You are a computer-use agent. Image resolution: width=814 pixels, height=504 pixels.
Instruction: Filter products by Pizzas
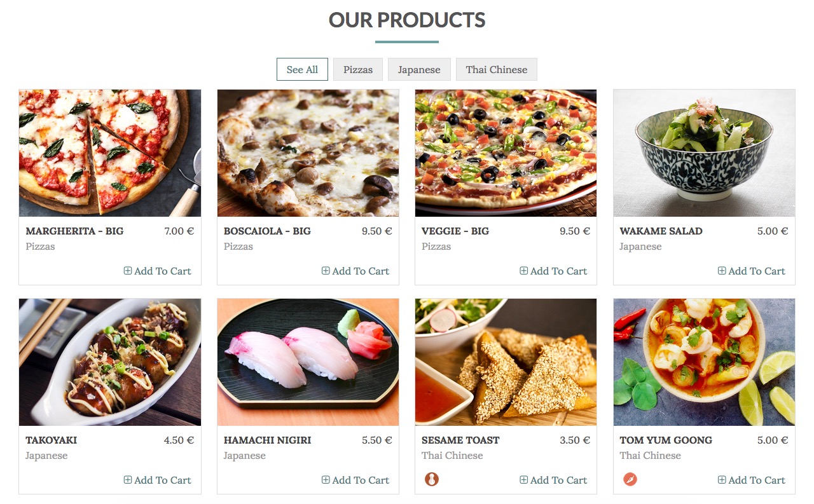pyautogui.click(x=358, y=69)
